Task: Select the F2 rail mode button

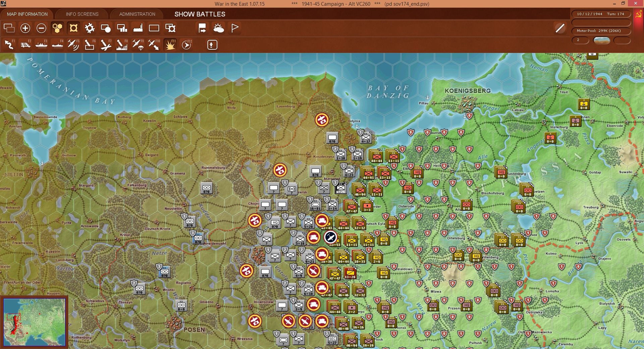Action: 25,45
